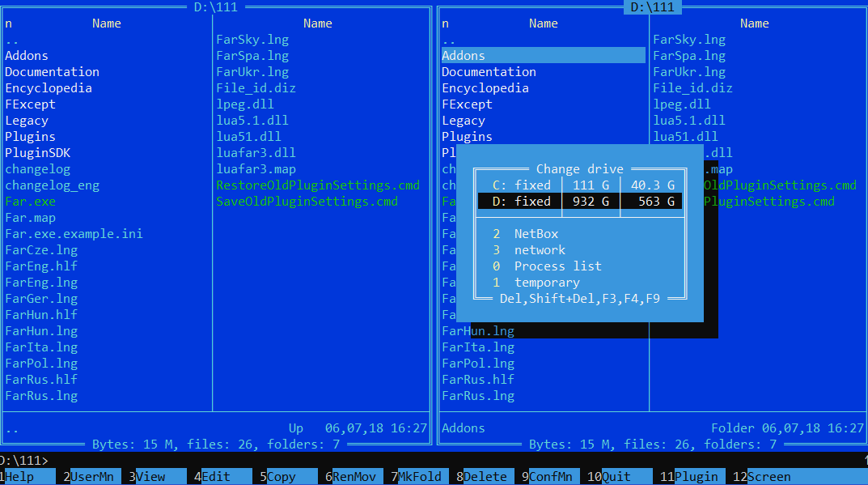Select FarIta.lng in right panel

point(478,347)
